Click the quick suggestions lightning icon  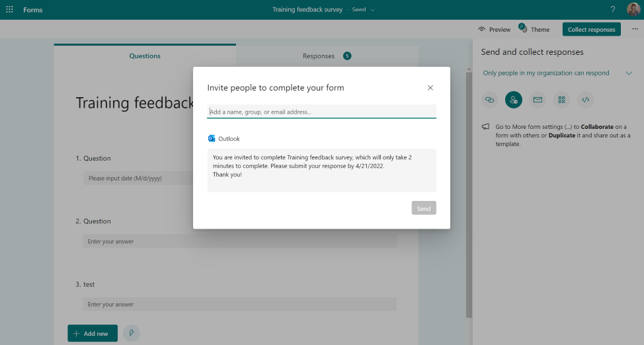(x=132, y=333)
